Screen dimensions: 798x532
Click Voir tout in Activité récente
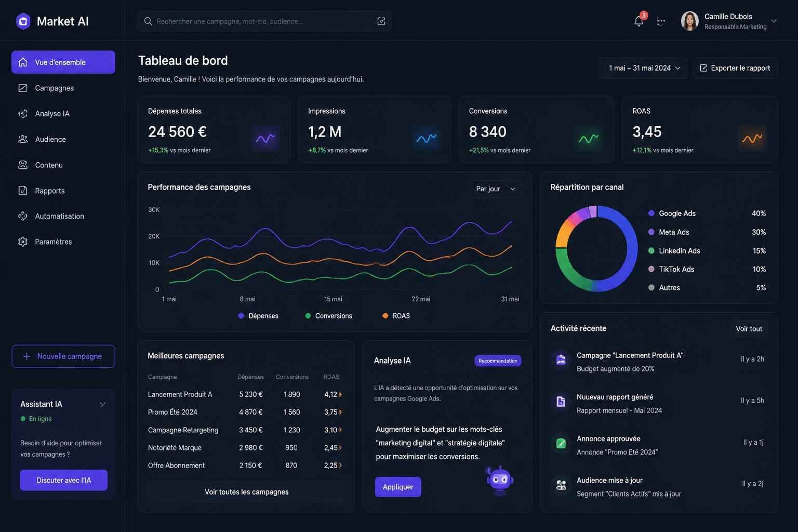[x=749, y=329]
